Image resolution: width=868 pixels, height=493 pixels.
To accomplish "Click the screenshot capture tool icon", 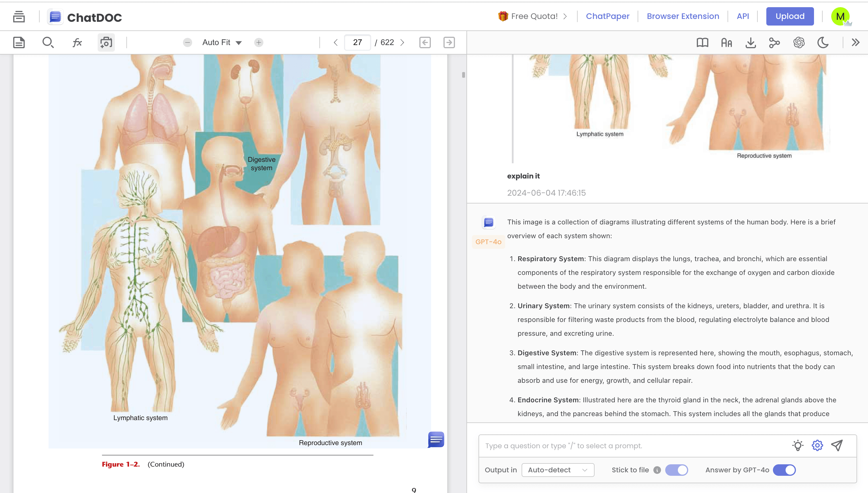I will click(x=106, y=42).
